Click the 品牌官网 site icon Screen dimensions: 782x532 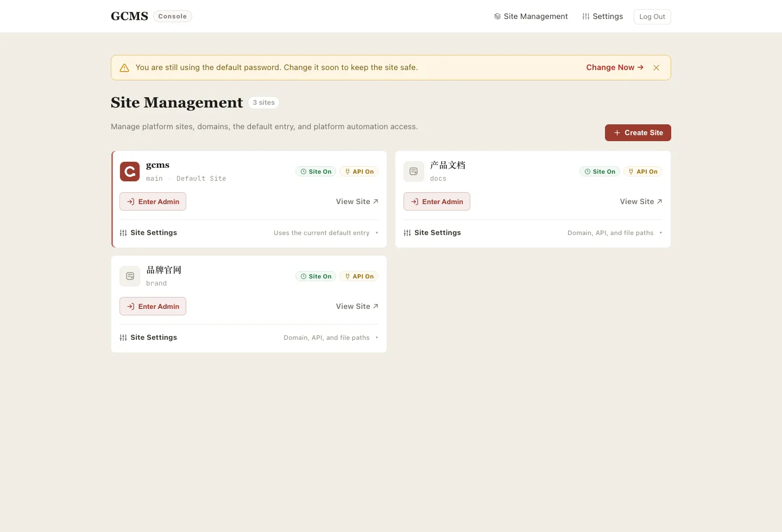point(130,276)
